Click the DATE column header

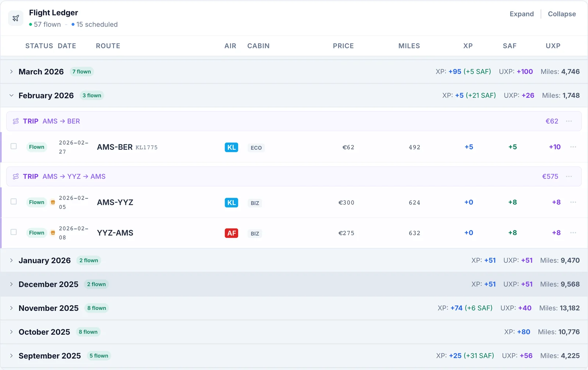[67, 46]
